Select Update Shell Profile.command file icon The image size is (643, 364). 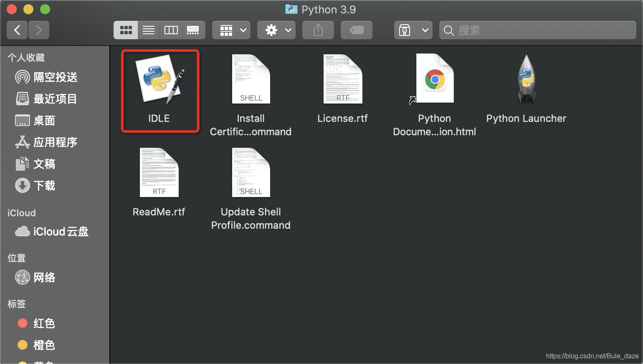[251, 172]
